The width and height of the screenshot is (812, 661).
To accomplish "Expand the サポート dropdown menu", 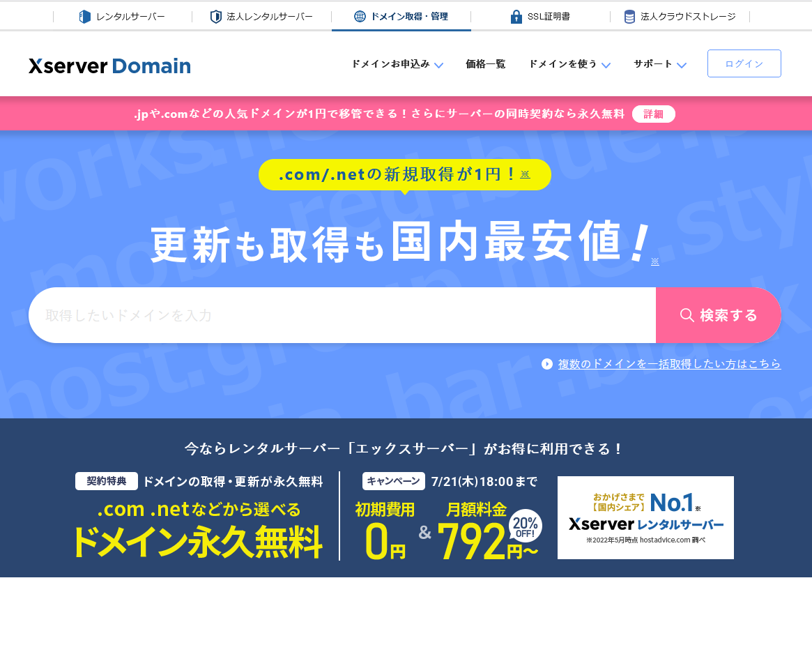I will pyautogui.click(x=660, y=64).
